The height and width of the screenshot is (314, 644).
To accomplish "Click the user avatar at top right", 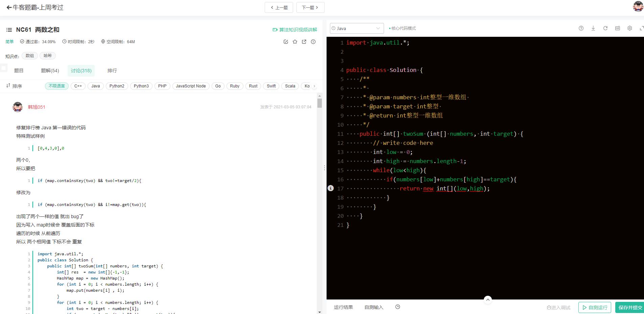I will click(638, 6).
